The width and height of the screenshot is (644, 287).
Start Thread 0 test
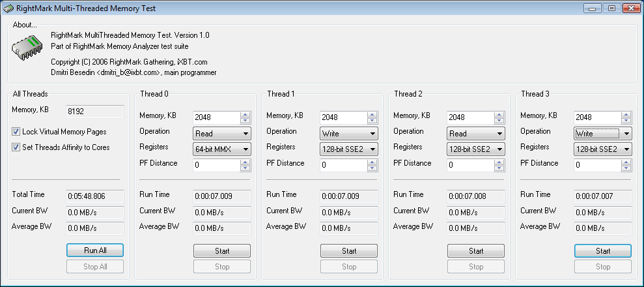click(x=222, y=251)
